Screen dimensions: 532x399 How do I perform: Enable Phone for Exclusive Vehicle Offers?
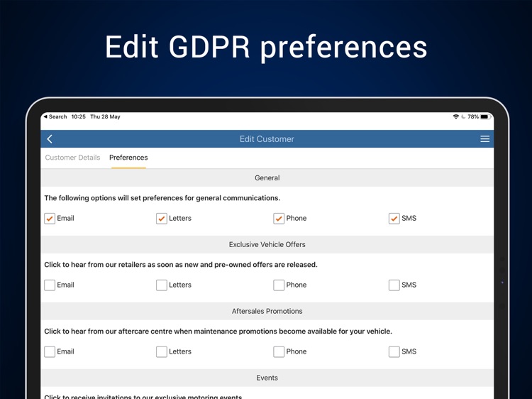click(279, 285)
